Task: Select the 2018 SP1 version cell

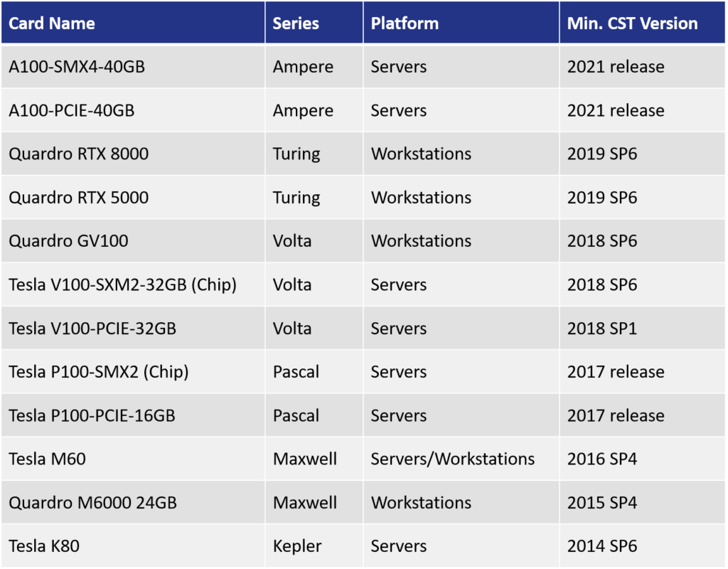Action: [x=602, y=329]
